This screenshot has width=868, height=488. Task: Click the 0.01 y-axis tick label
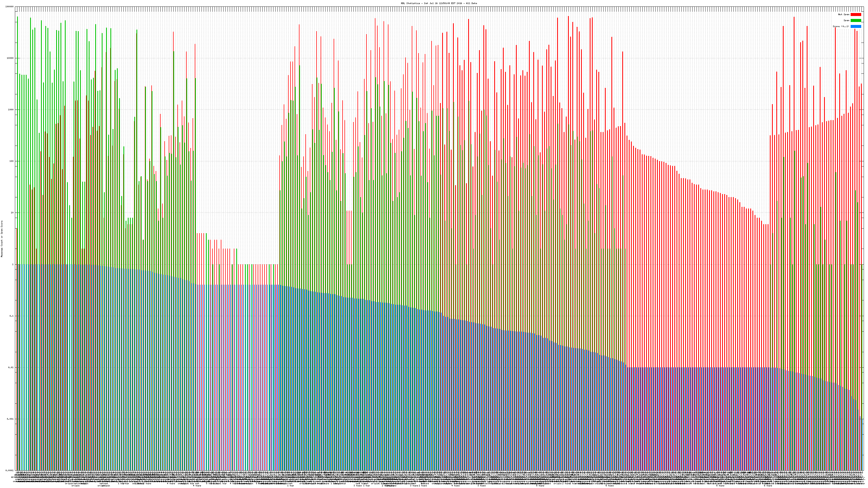click(11, 367)
